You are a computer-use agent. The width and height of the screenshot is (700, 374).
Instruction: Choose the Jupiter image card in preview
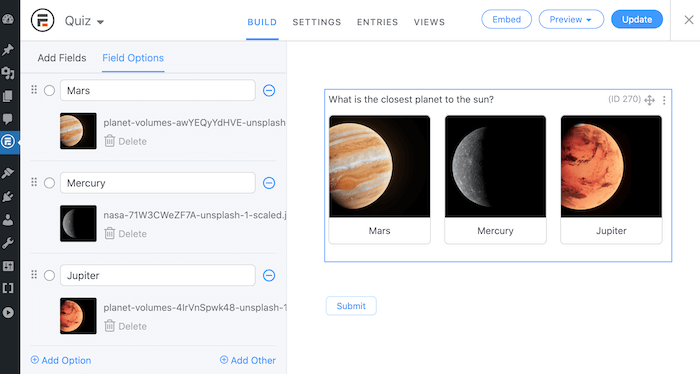tap(611, 179)
